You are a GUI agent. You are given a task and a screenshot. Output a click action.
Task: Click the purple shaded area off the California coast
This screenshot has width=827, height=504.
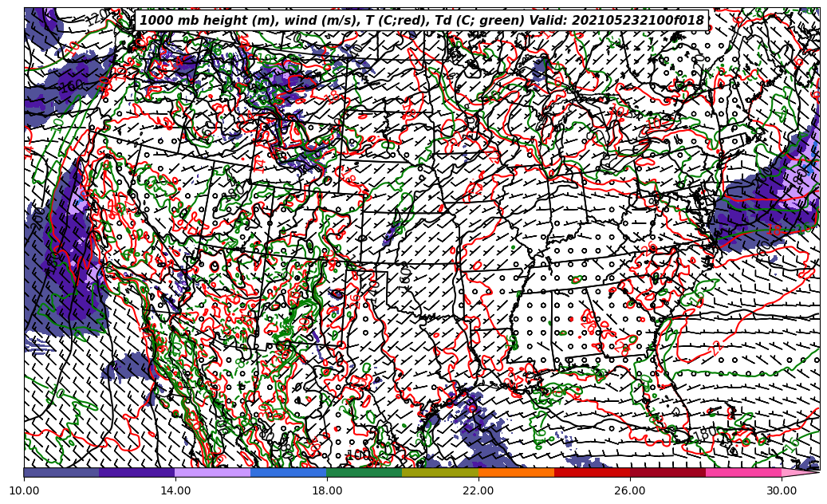coord(72,231)
